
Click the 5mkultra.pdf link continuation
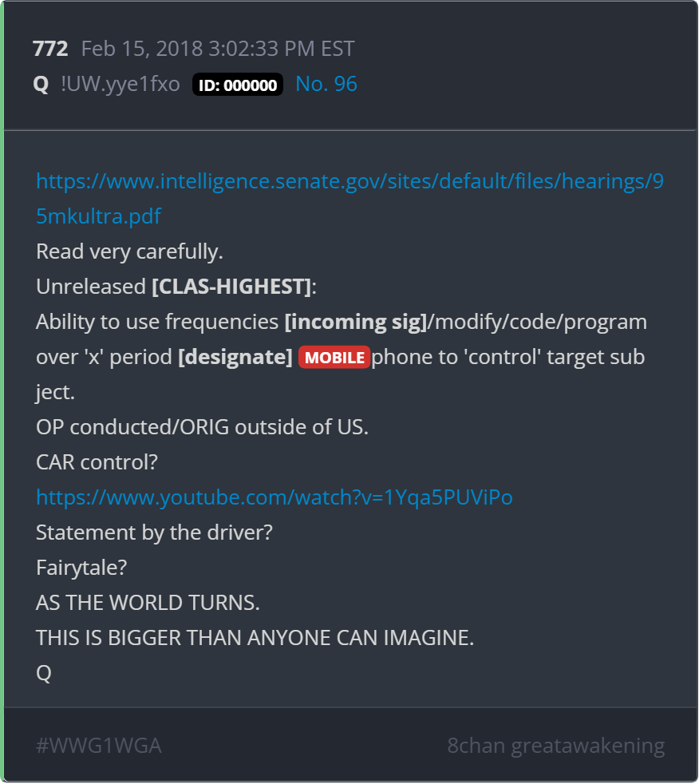click(x=98, y=216)
